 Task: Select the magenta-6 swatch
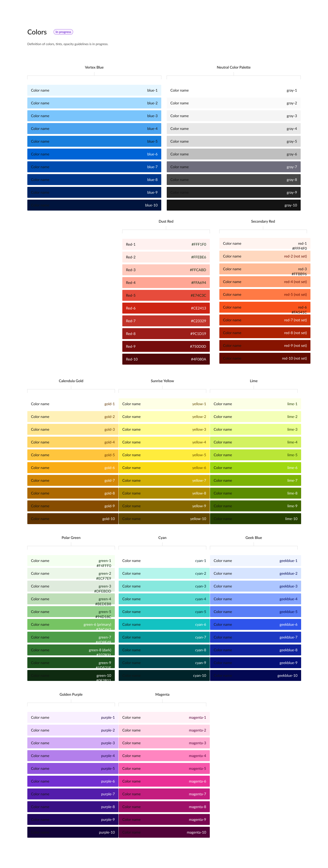pyautogui.click(x=164, y=781)
